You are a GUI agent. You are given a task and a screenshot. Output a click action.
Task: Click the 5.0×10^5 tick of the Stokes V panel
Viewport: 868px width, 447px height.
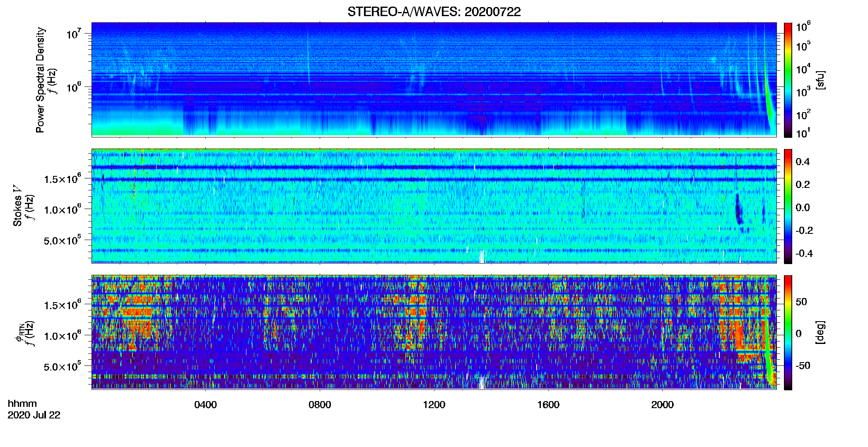tap(62, 240)
